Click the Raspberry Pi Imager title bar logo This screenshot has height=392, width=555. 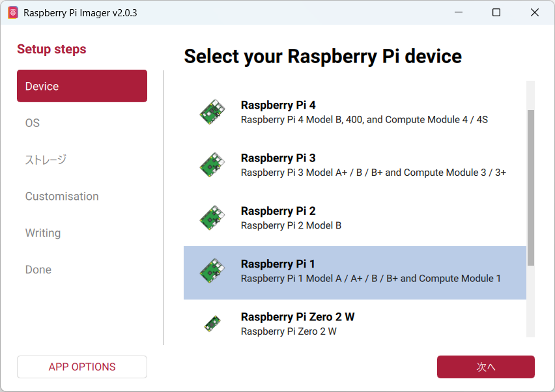(13, 12)
